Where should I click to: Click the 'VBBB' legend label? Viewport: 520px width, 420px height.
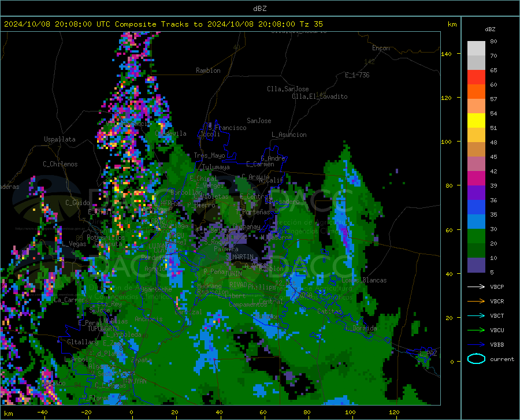tap(497, 345)
